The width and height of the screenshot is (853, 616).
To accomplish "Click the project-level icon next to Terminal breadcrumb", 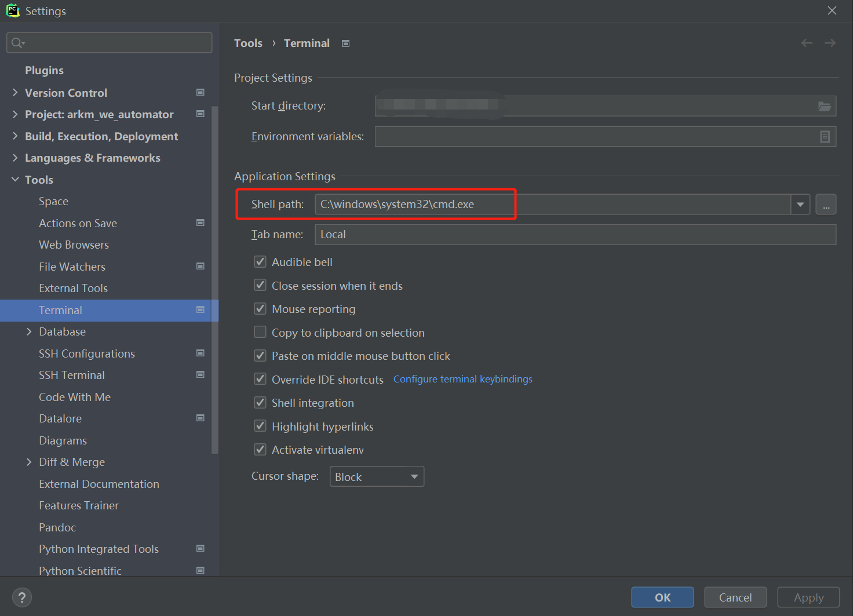I will (x=346, y=43).
